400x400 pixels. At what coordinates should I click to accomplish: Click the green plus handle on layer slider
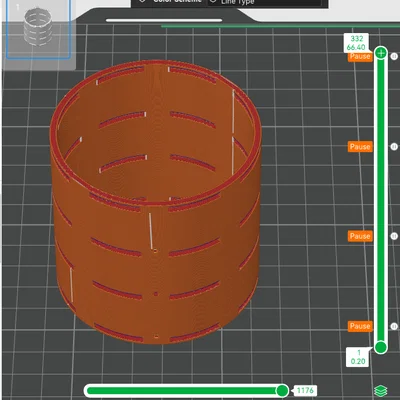381,53
